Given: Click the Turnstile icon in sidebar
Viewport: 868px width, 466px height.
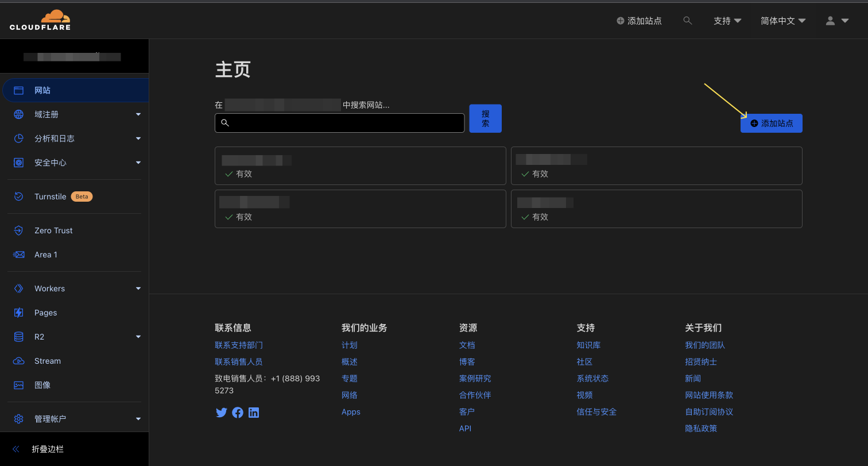Looking at the screenshot, I should pyautogui.click(x=19, y=197).
